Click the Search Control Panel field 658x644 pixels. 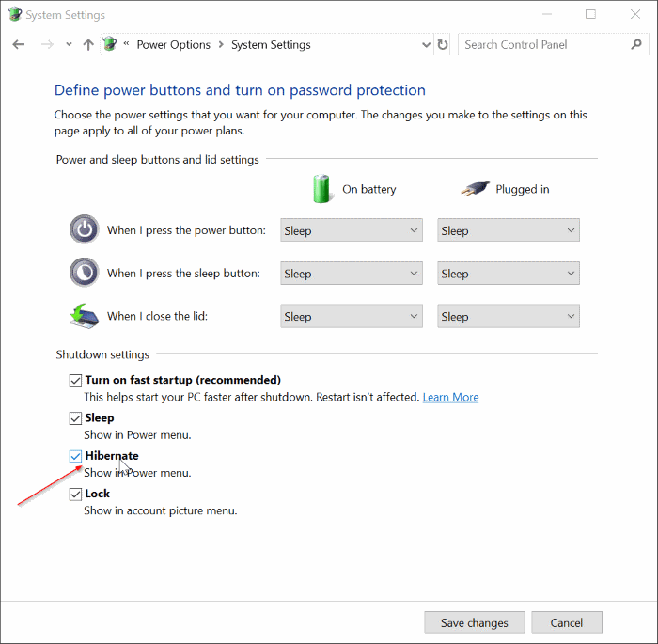coord(553,44)
